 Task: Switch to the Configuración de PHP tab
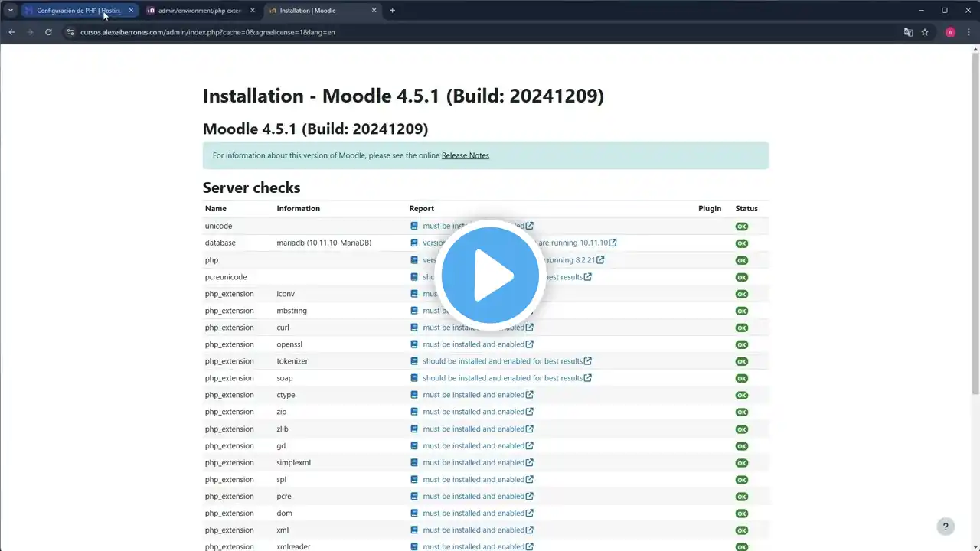point(77,11)
